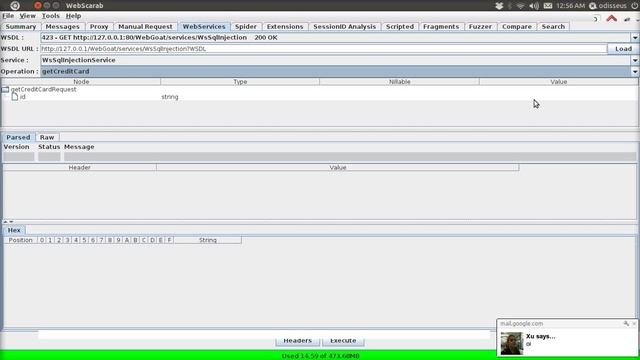The image size is (640, 360).
Task: Collapse the getCreditCardRequest tree node
Action: point(5,89)
